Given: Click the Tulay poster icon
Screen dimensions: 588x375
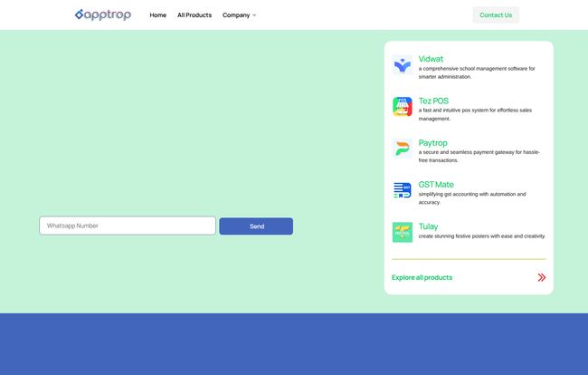Looking at the screenshot, I should (402, 232).
